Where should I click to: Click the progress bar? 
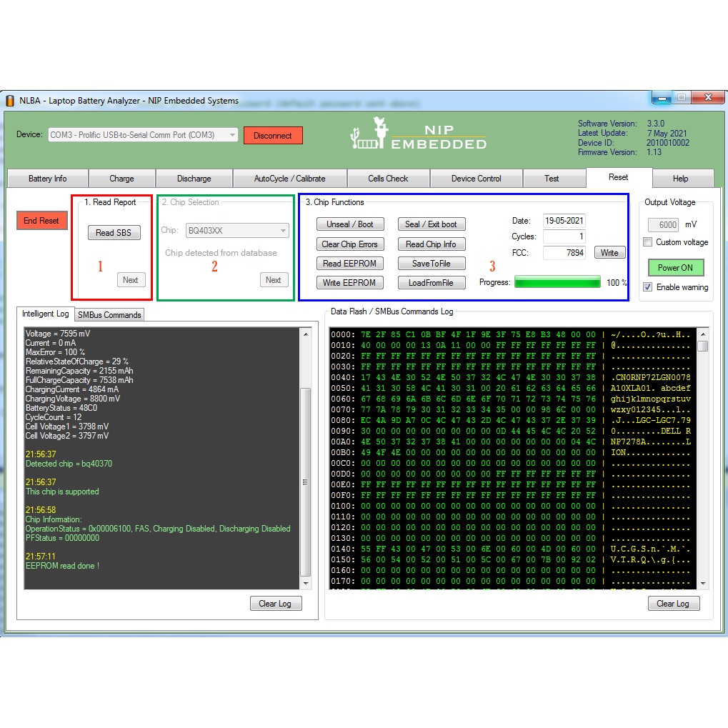(557, 283)
